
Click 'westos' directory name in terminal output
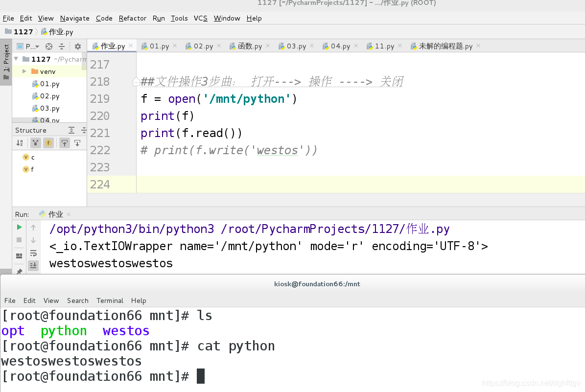[x=126, y=331]
